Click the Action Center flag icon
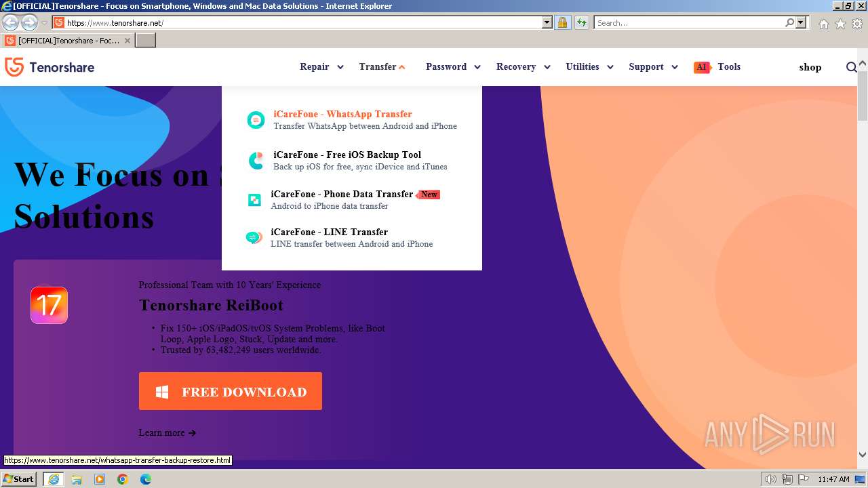Viewport: 868px width, 488px height. 802,479
